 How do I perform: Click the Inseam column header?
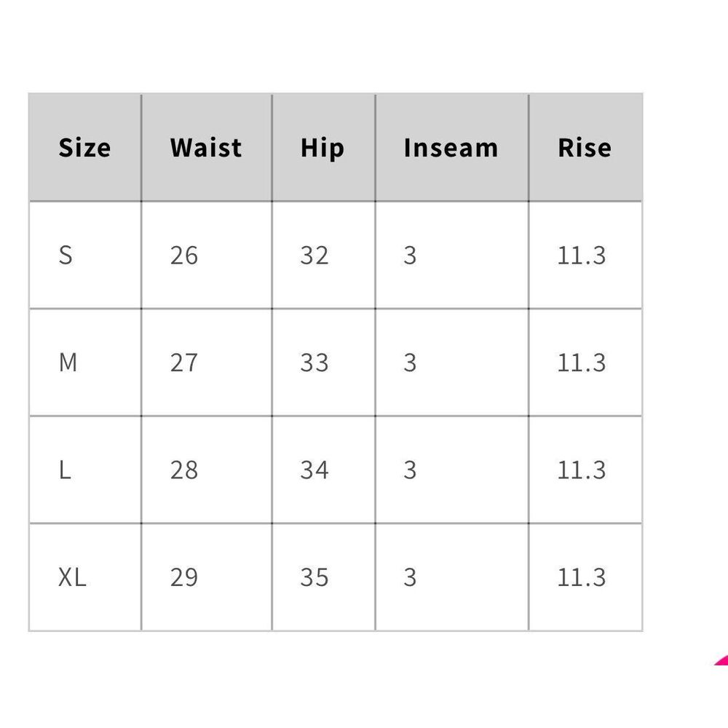pyautogui.click(x=451, y=148)
